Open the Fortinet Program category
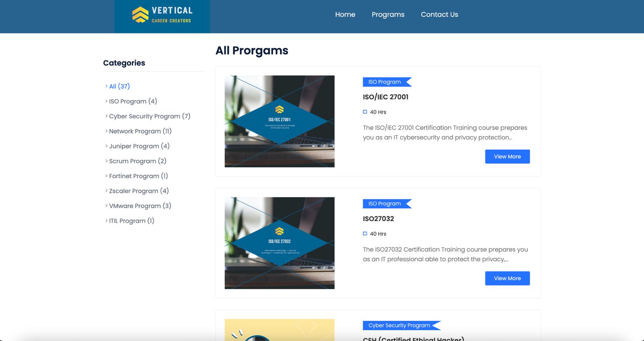This screenshot has width=644, height=341. 138,176
